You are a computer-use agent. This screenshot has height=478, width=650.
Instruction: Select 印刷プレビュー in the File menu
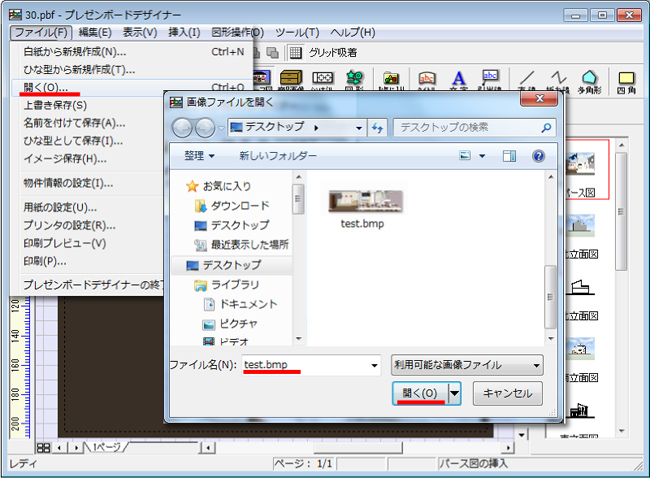pos(64,243)
